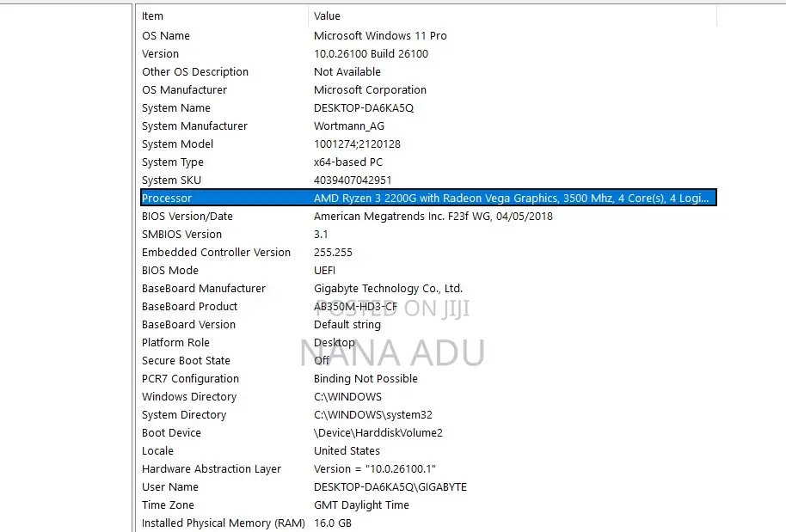The image size is (786, 532).
Task: Select the OS Manufacturer row
Action: point(428,90)
